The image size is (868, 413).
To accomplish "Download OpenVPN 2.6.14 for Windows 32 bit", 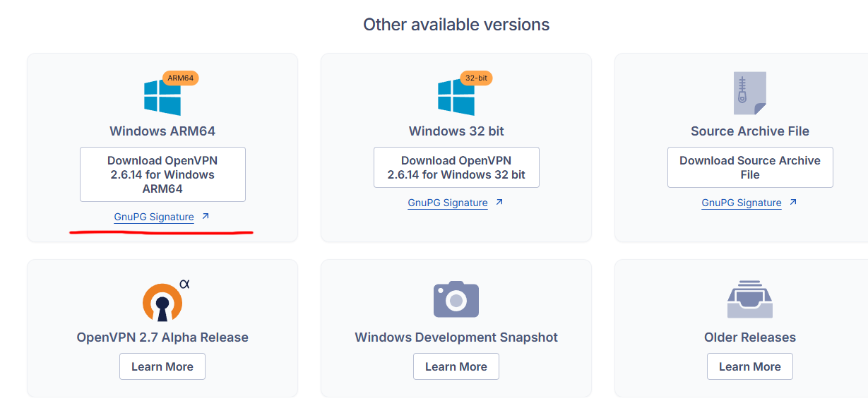I will tap(456, 167).
